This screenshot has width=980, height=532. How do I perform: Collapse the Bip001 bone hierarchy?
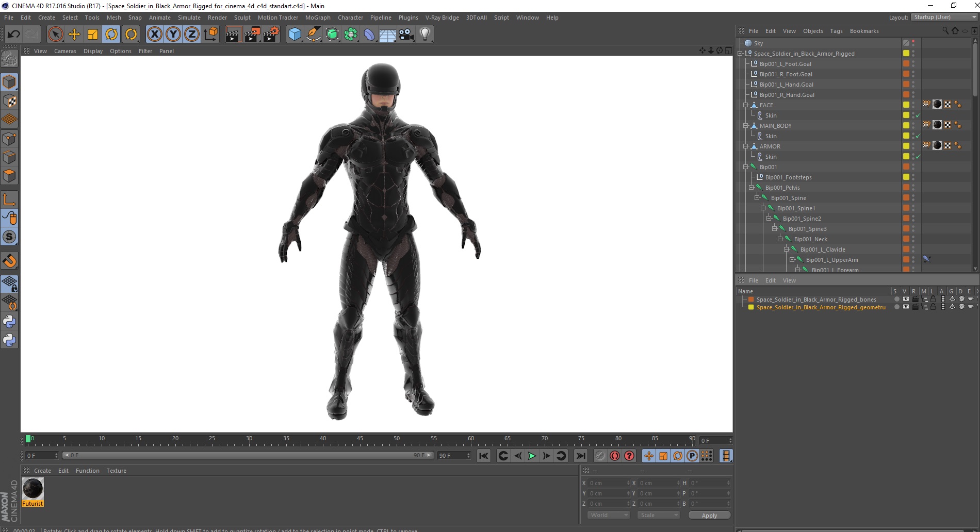pos(746,167)
